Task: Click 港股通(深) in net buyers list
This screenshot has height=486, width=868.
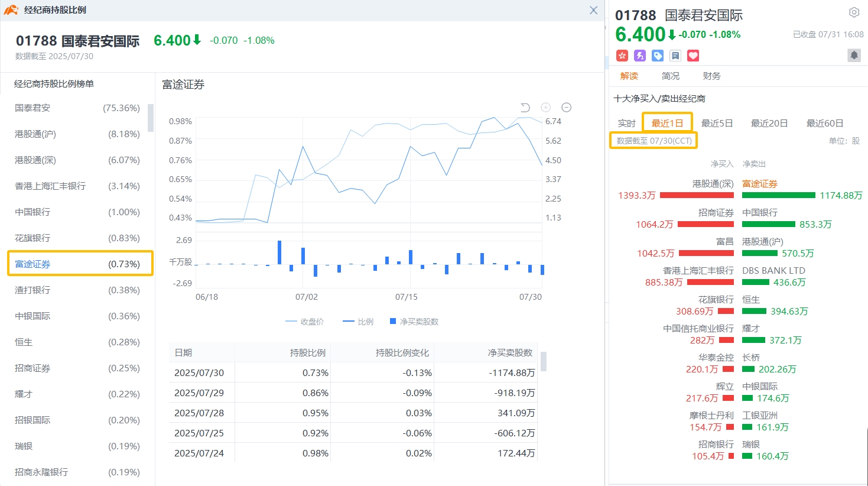Action: [x=713, y=184]
